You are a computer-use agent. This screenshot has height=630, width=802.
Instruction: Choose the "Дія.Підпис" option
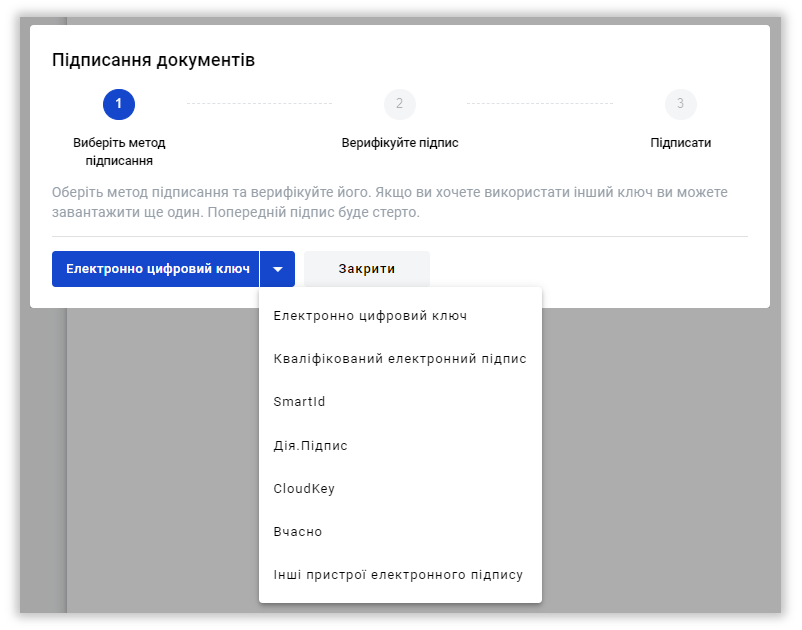coord(311,445)
